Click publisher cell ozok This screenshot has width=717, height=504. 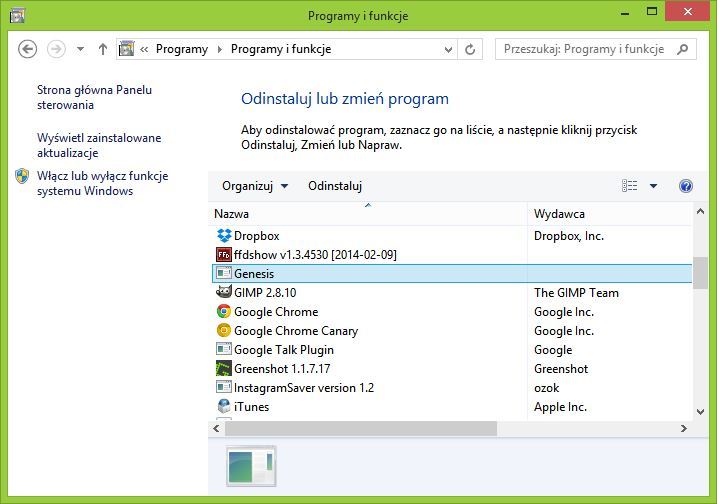(546, 388)
